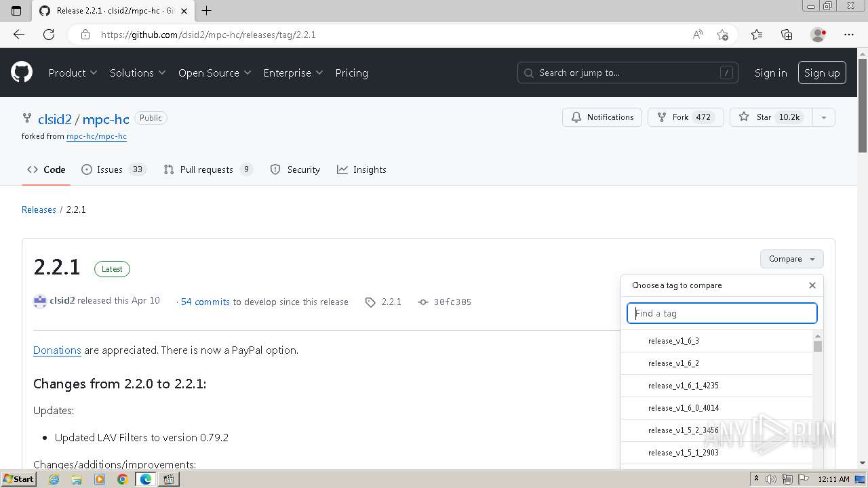Close the tag compare popup

[812, 285]
